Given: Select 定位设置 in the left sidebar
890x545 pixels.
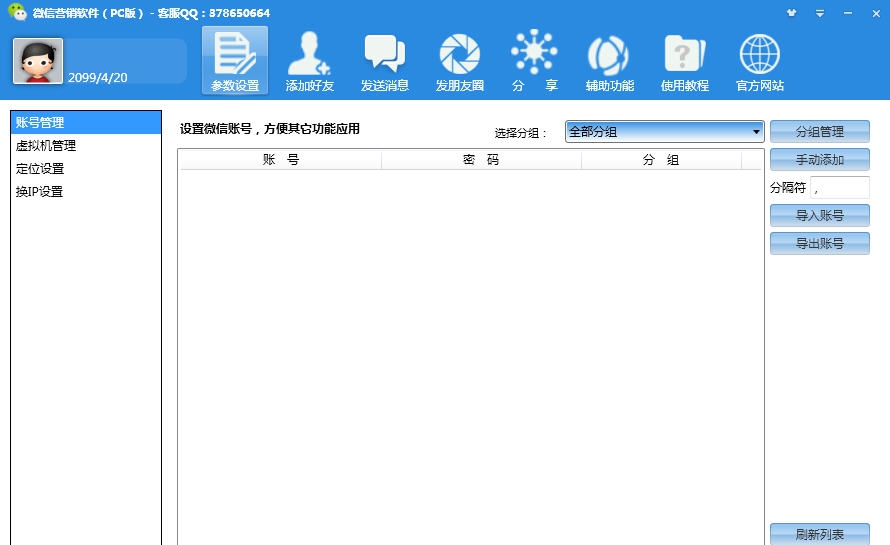Looking at the screenshot, I should (x=86, y=169).
